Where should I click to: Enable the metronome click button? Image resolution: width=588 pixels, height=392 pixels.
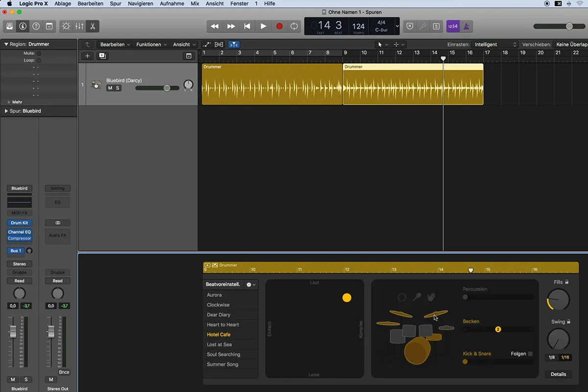pos(466,26)
